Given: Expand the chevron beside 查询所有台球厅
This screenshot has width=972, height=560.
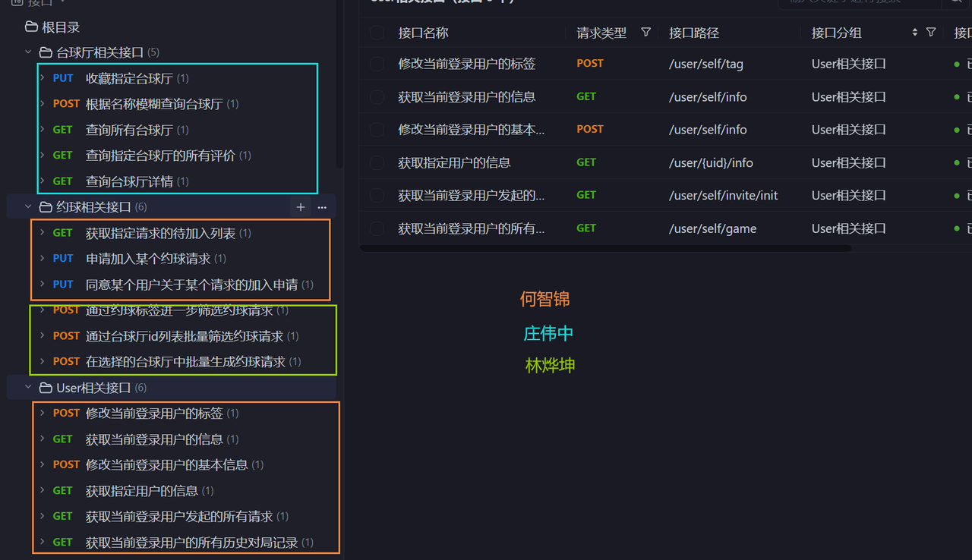Looking at the screenshot, I should pos(43,130).
